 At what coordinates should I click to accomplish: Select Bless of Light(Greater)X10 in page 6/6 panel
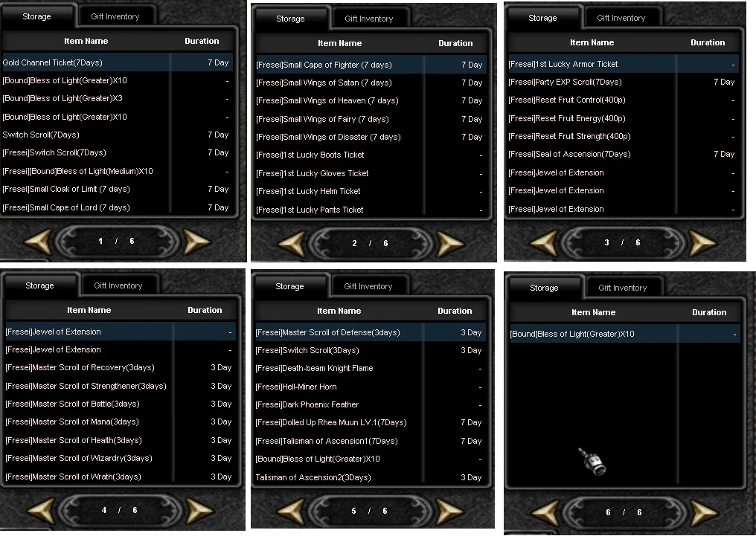(x=625, y=334)
